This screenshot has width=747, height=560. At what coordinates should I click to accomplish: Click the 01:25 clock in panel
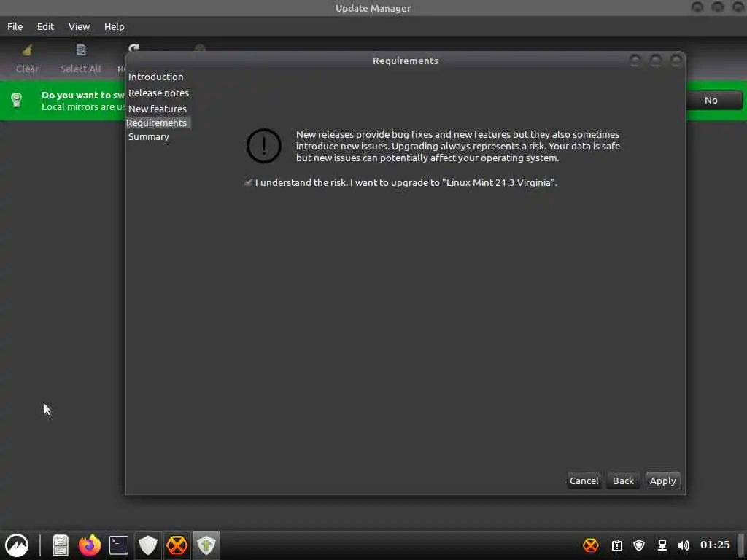[x=715, y=545]
